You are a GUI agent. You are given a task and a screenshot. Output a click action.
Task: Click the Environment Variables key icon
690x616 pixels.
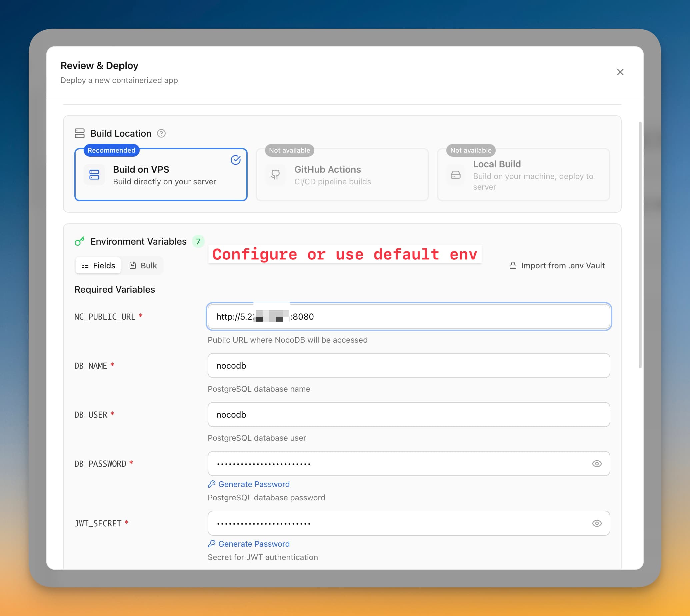[x=79, y=241]
